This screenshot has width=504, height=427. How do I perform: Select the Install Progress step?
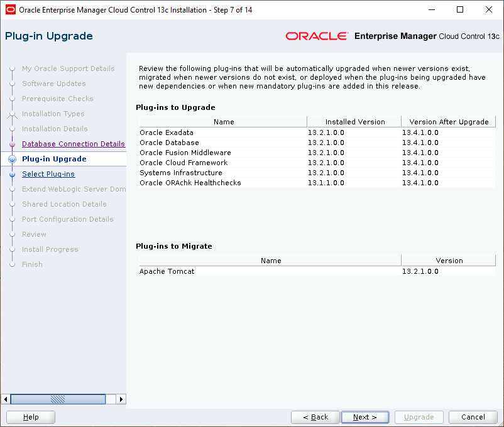(x=50, y=250)
